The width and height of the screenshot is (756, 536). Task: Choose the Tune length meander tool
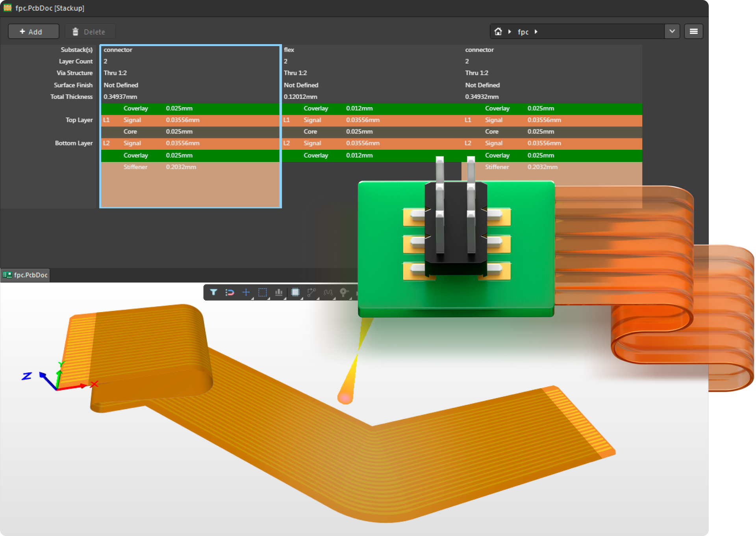point(328,292)
